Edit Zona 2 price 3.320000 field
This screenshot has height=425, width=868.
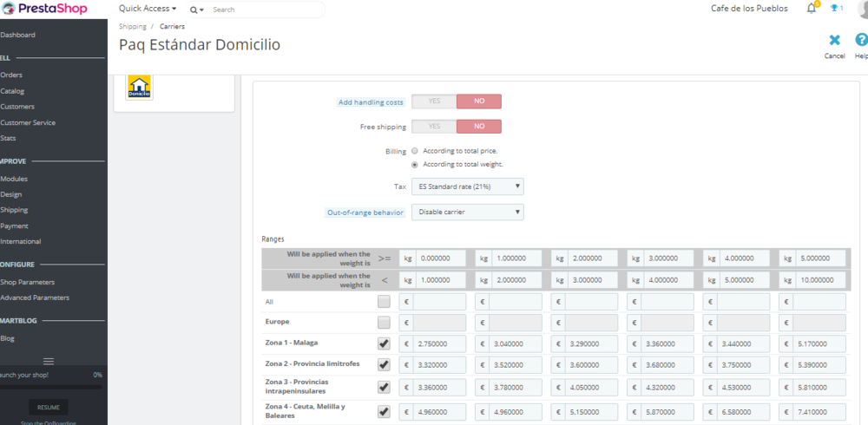(439, 364)
